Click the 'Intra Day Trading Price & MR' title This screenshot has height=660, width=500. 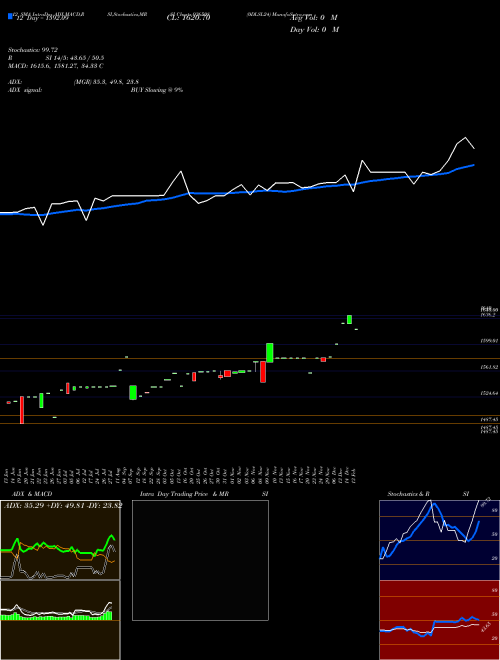click(x=184, y=494)
